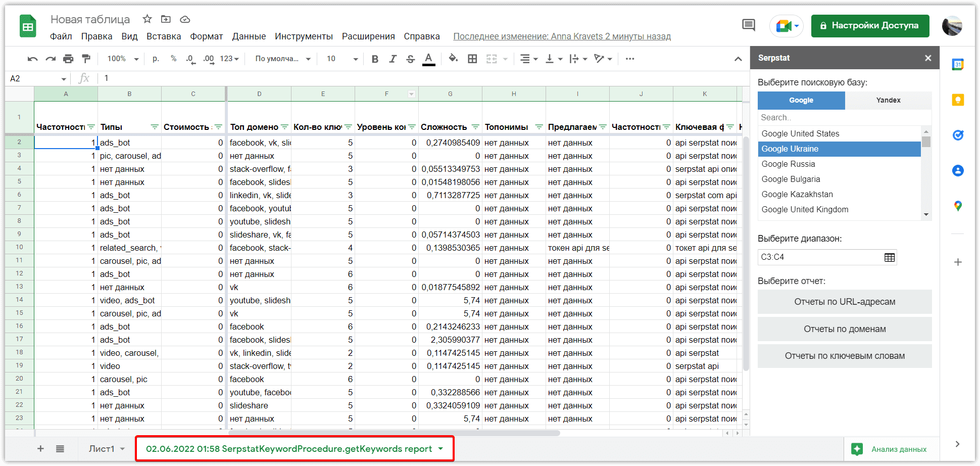Hide side panel with chevron
The width and height of the screenshot is (980, 466).
click(957, 444)
